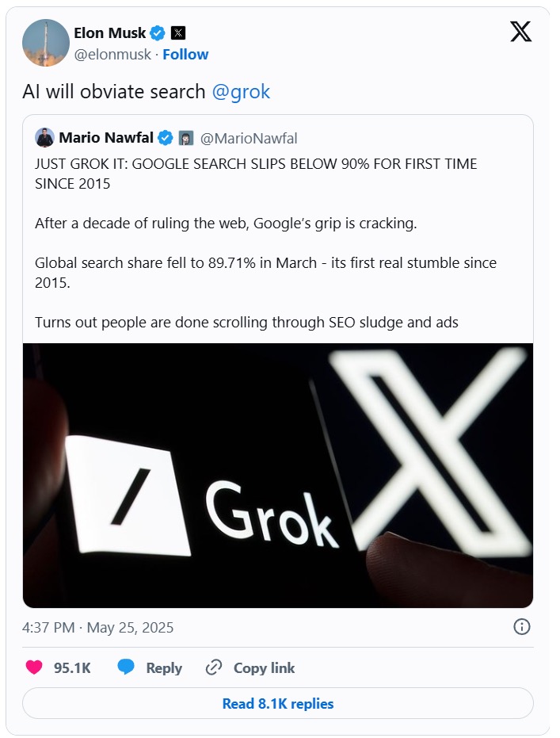Open the Grok and X logo image
560x738 pixels.
click(x=277, y=475)
